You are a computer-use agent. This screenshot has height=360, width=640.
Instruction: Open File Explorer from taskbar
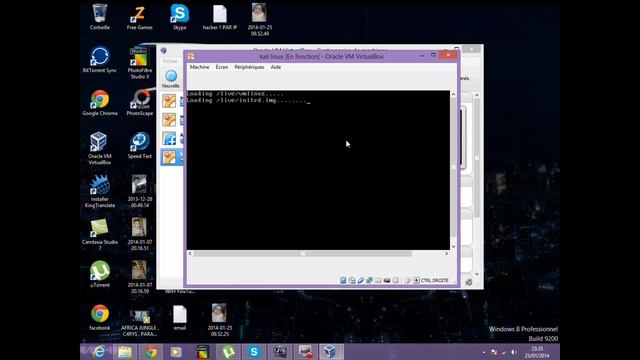(125, 352)
